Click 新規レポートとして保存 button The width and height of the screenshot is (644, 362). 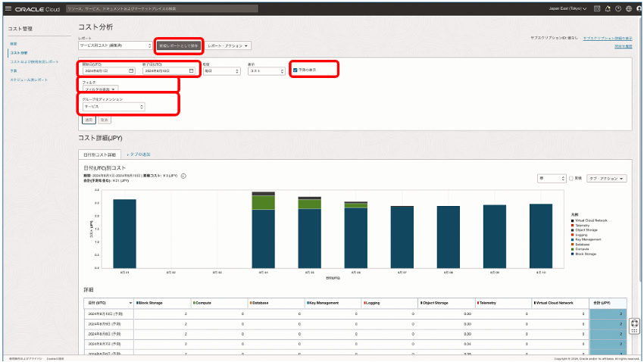pyautogui.click(x=179, y=46)
